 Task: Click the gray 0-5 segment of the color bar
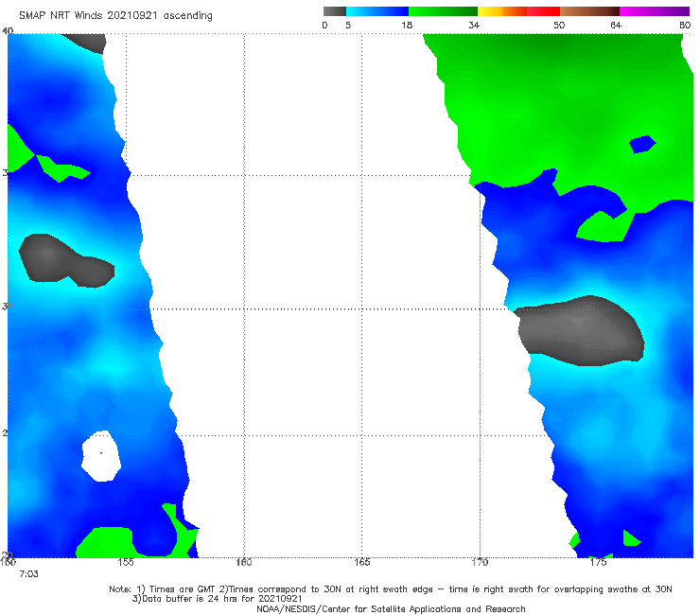point(335,11)
